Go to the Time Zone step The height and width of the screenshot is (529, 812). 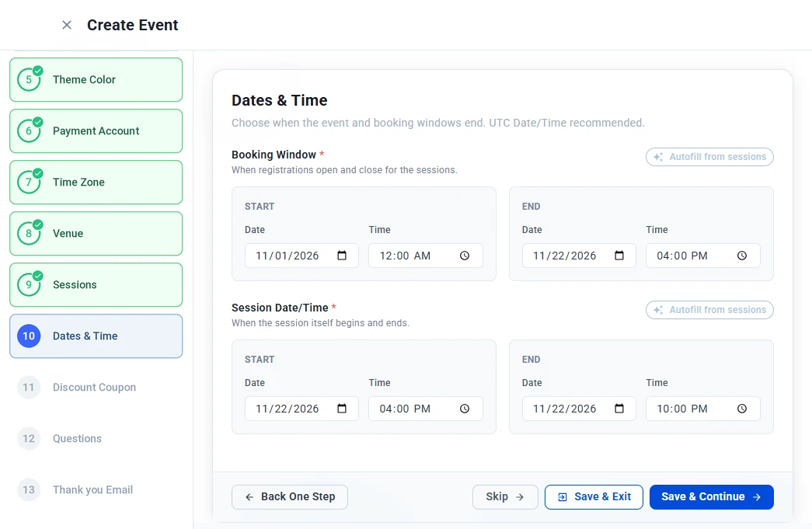click(96, 183)
